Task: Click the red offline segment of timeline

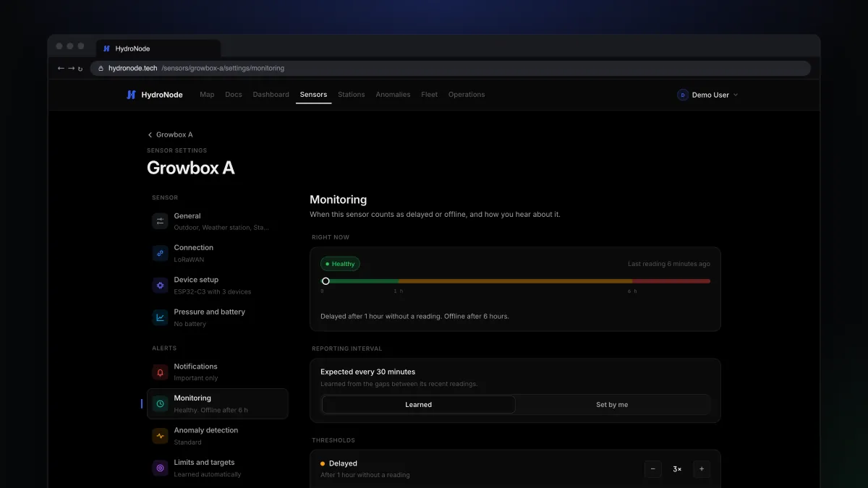Action: (671, 281)
